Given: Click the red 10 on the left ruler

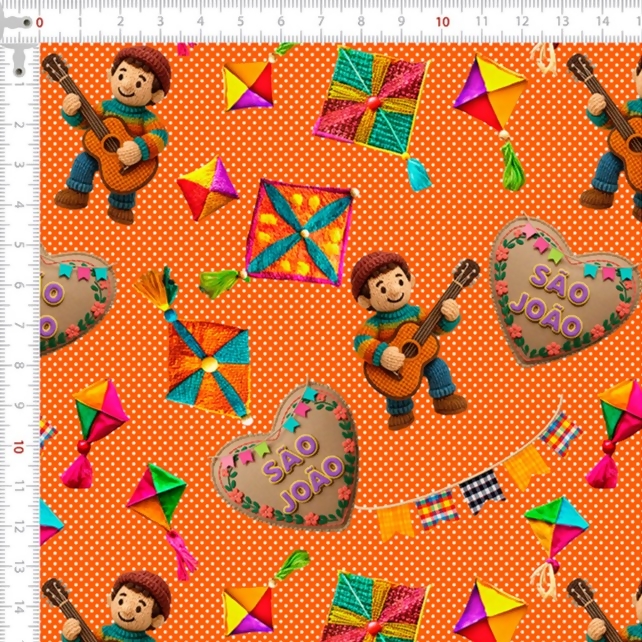Looking at the screenshot, I should 19,446.
